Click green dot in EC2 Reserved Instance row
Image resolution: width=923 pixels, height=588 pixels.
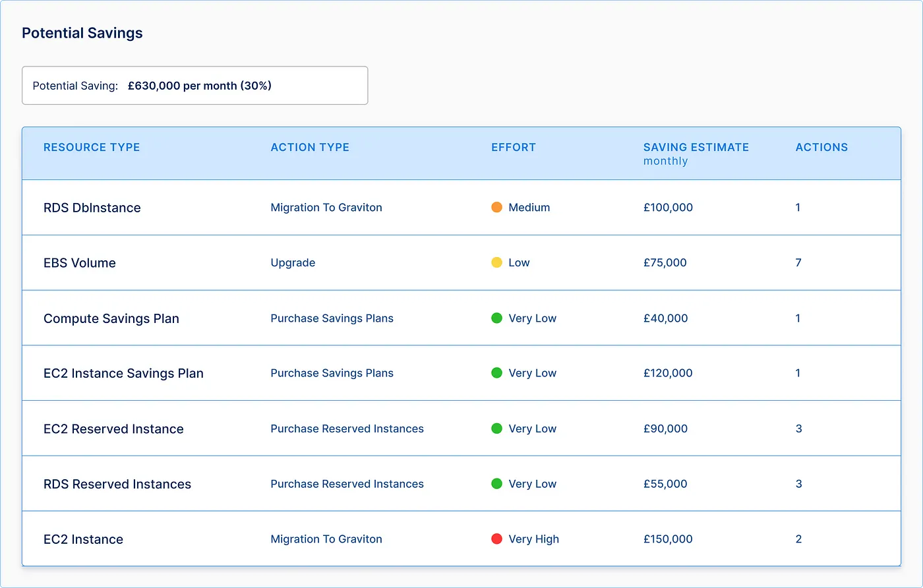497,428
